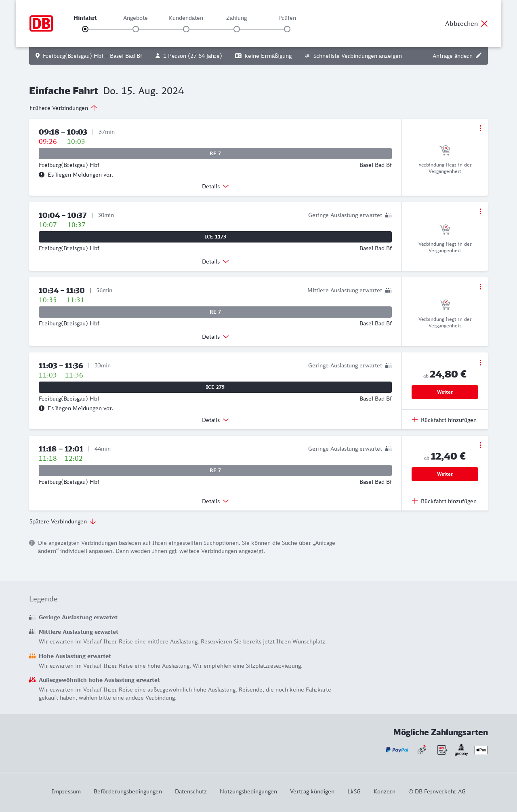Screen dimensions: 517x812
Task: Click the Hinfahrt step circle
Action: coord(85,29)
